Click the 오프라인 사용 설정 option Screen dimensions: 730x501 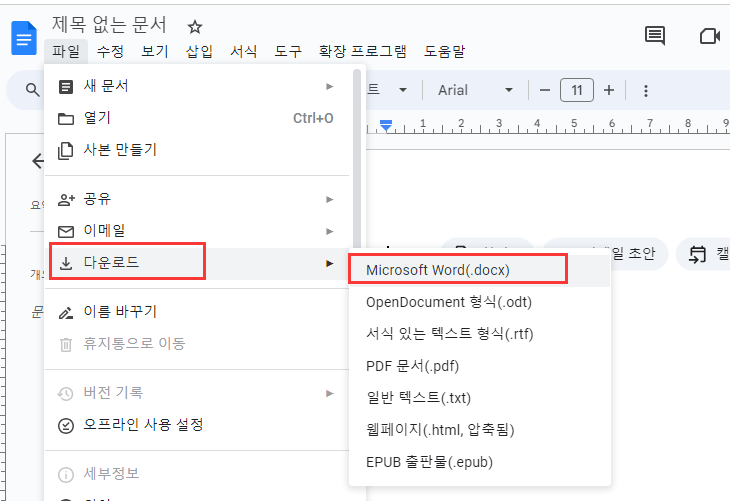pyautogui.click(x=143, y=425)
